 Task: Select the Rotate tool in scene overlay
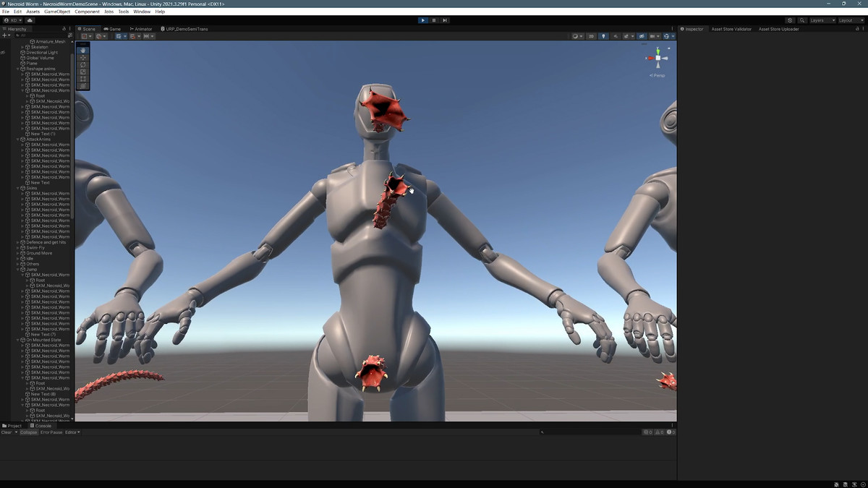83,64
